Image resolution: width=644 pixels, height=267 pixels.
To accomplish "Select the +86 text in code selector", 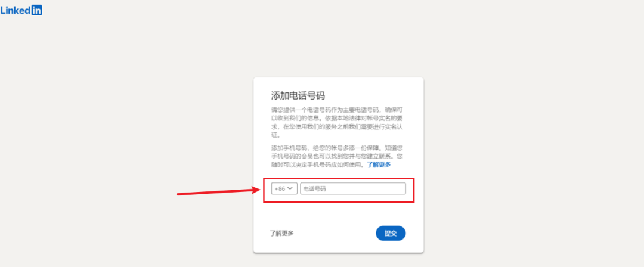I will 280,188.
